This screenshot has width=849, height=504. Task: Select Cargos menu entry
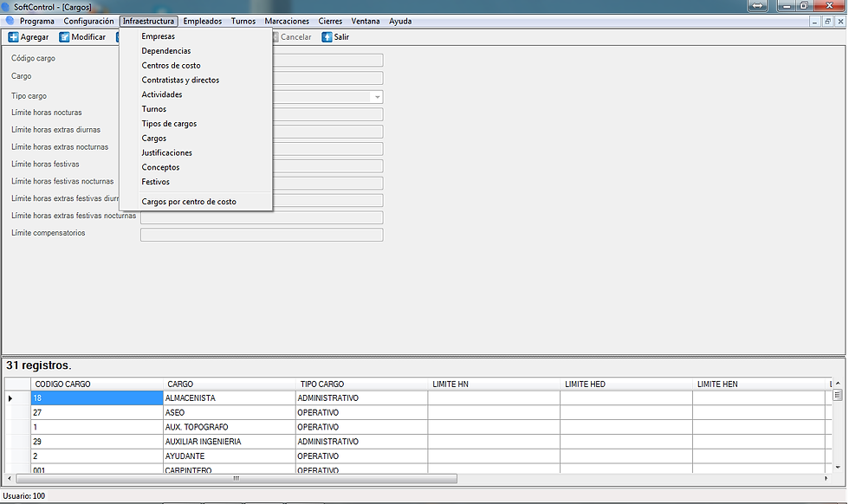[x=196, y=139]
